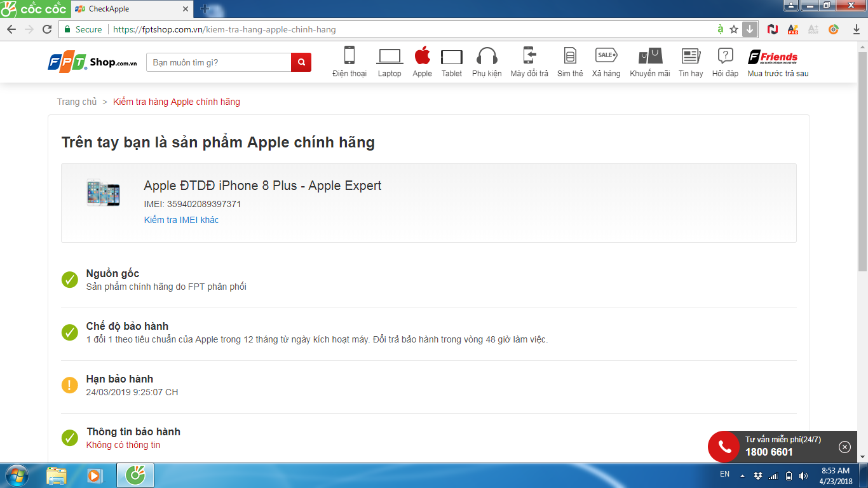
Task: Open Phụ kiện headphones category
Action: (x=487, y=62)
